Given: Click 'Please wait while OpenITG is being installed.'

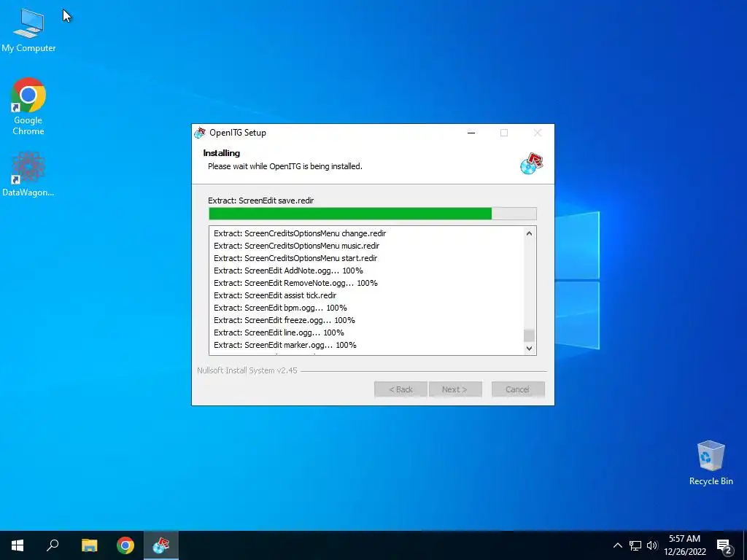Looking at the screenshot, I should [x=285, y=166].
